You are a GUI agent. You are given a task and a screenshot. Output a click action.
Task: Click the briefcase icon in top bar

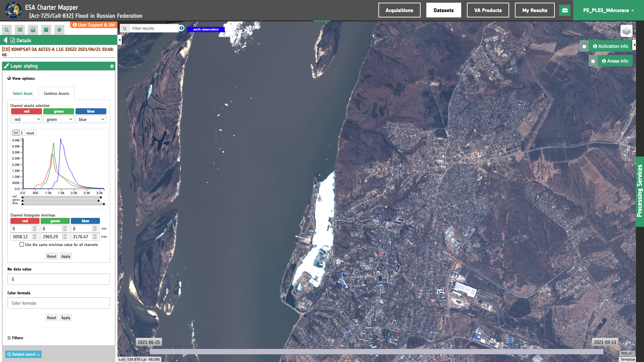point(565,10)
